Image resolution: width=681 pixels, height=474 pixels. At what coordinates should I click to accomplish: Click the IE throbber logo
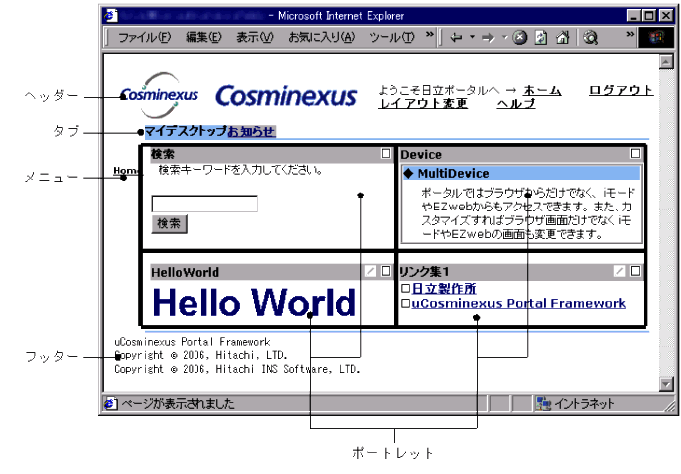coord(656,38)
